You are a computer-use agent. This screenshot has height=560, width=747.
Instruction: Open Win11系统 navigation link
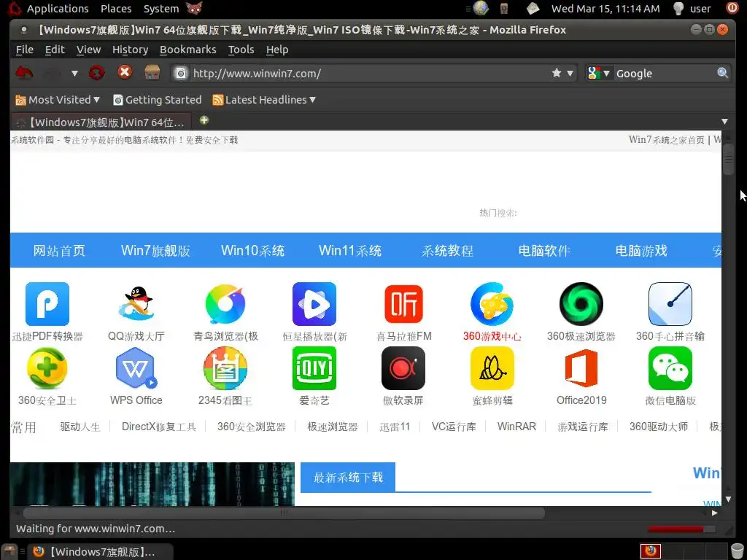tap(350, 251)
